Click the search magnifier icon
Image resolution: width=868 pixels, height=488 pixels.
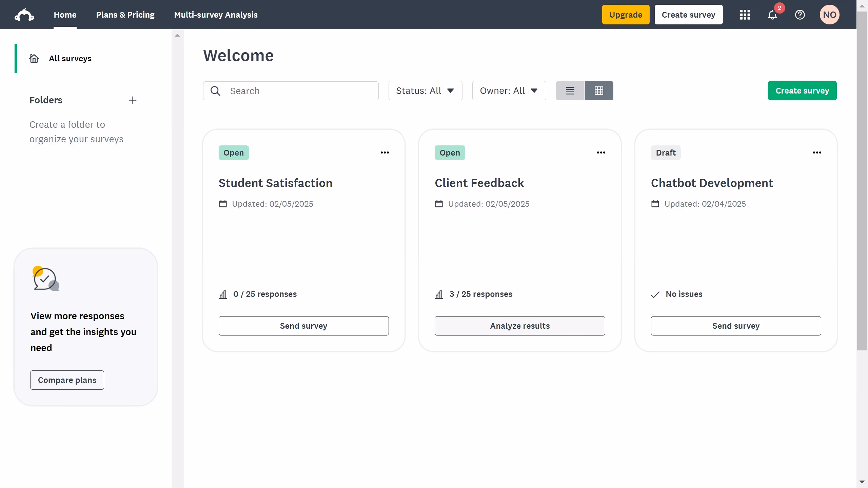pos(216,91)
